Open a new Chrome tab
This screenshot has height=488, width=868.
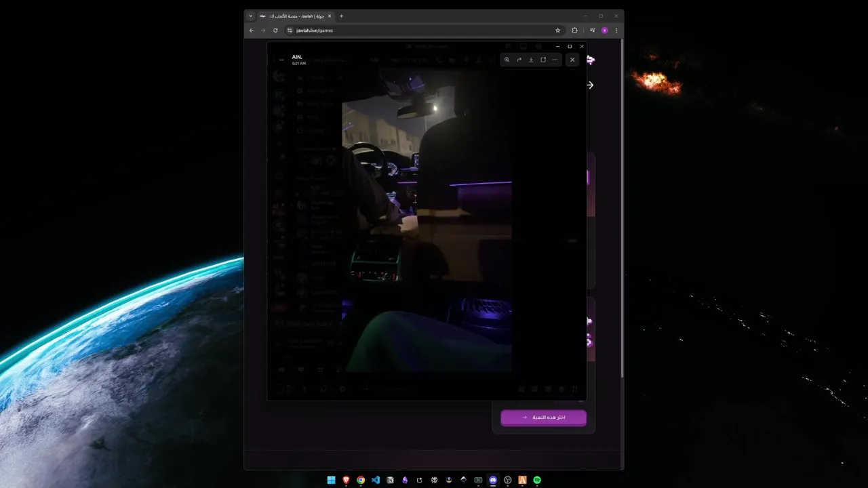341,16
